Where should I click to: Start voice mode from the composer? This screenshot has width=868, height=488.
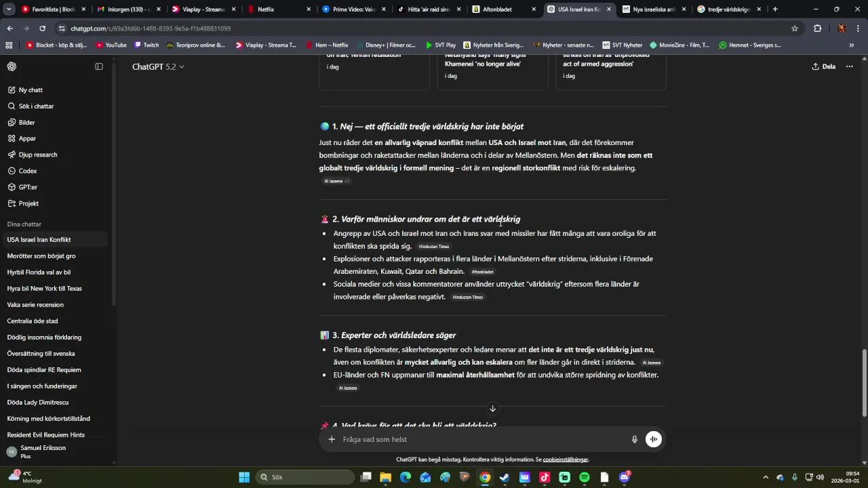coord(654,439)
